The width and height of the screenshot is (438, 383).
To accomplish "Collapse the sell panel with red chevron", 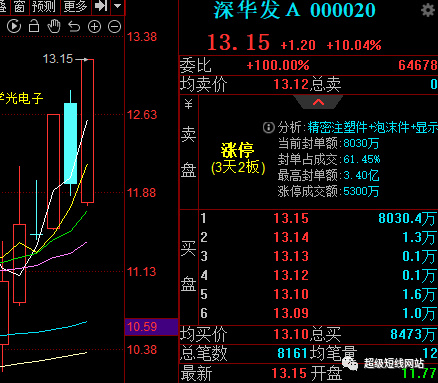I will coord(318,102).
